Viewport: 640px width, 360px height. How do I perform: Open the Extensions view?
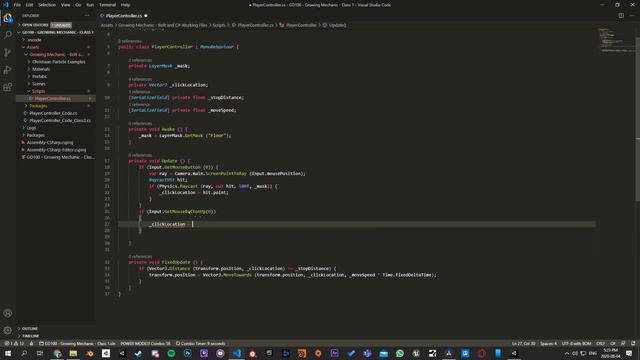(7, 87)
